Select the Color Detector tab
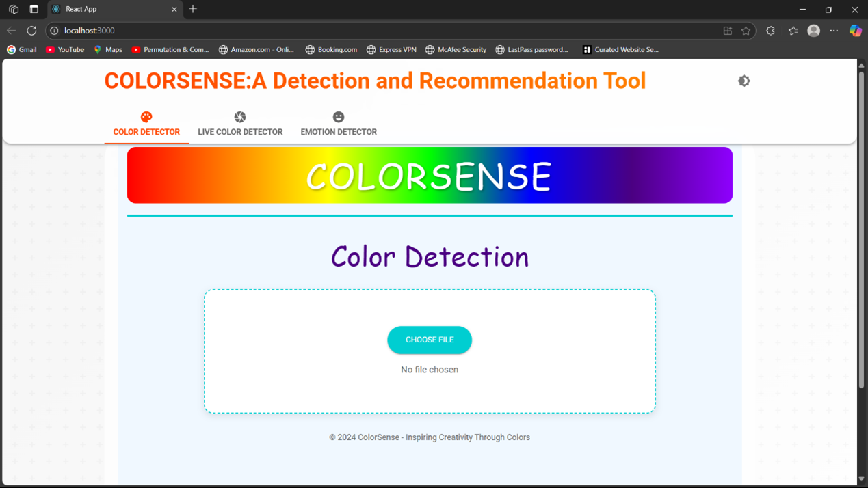 pyautogui.click(x=146, y=124)
